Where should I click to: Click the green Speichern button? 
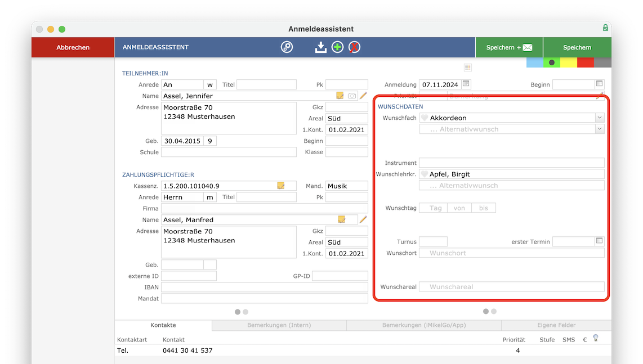pos(577,48)
